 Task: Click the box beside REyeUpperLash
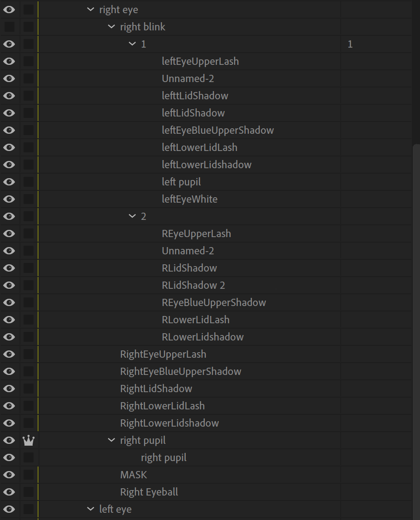[29, 233]
